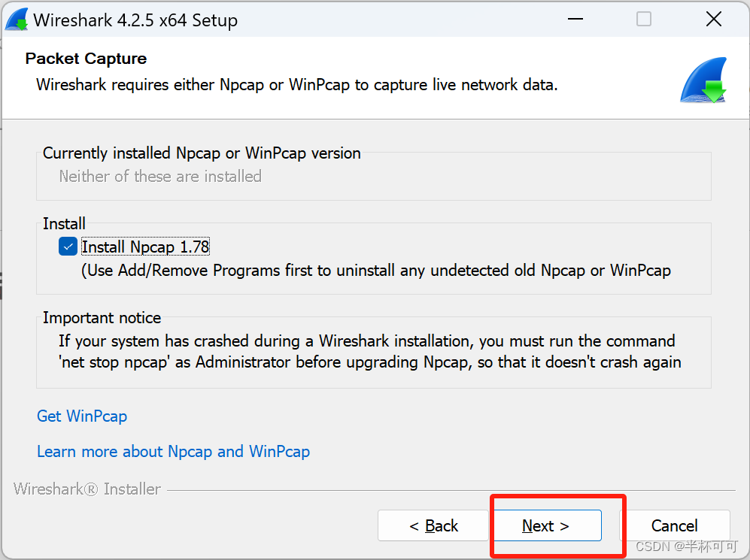Viewport: 750px width, 560px height.
Task: Minimize the Wireshark Setup window
Action: (575, 19)
